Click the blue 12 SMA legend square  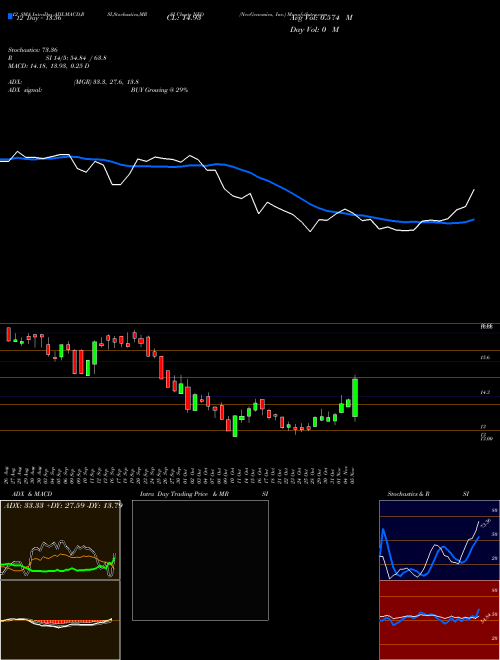10,16
